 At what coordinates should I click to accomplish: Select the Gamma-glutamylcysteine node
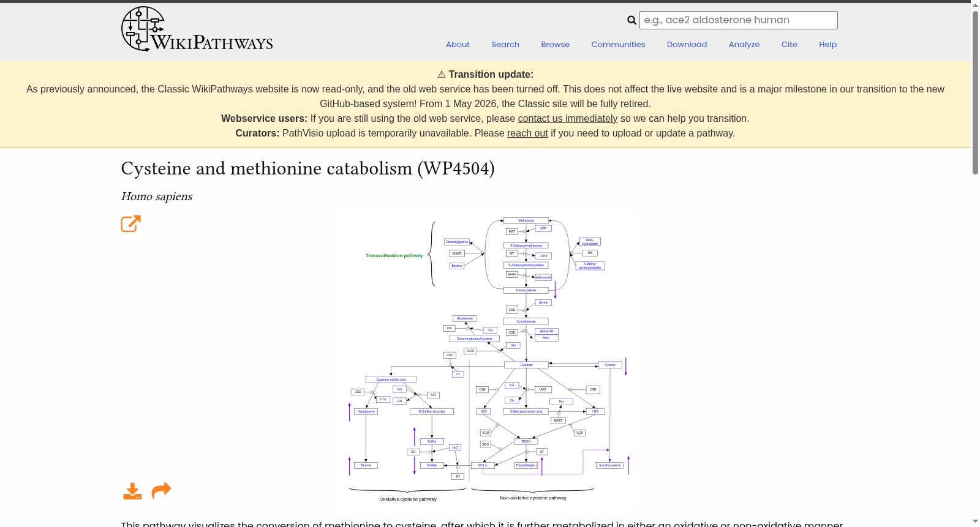coord(475,338)
